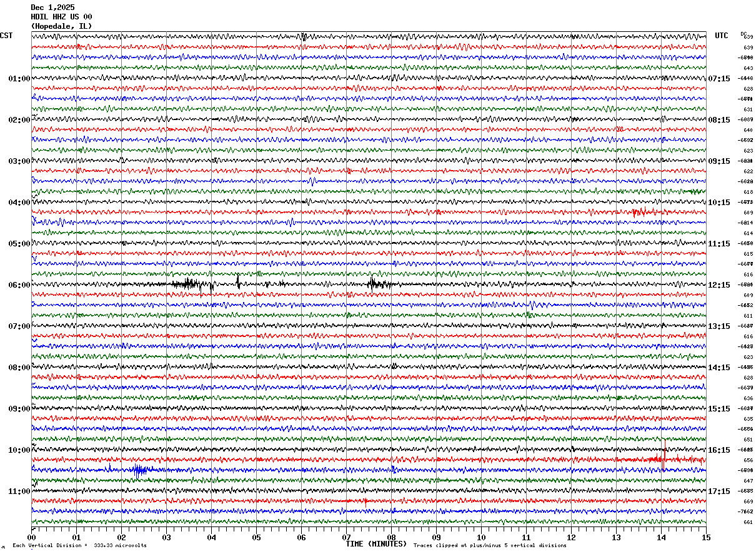Click the DC offset value 614
The image size is (756, 554).
pyautogui.click(x=748, y=233)
